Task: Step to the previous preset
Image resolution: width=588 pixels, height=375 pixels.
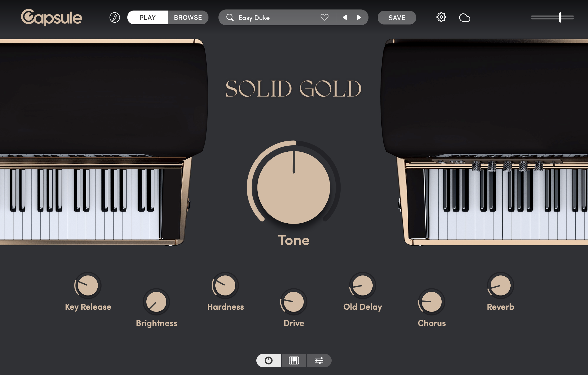Action: pyautogui.click(x=345, y=17)
